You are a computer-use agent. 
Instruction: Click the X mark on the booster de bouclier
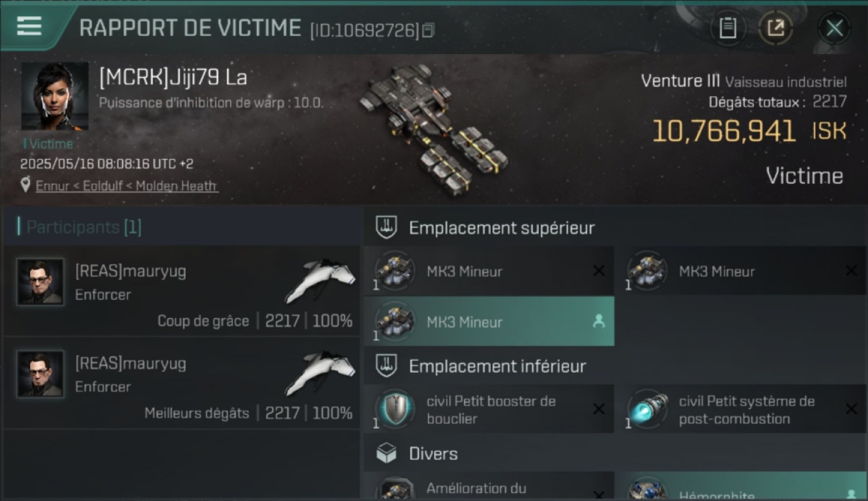click(599, 409)
